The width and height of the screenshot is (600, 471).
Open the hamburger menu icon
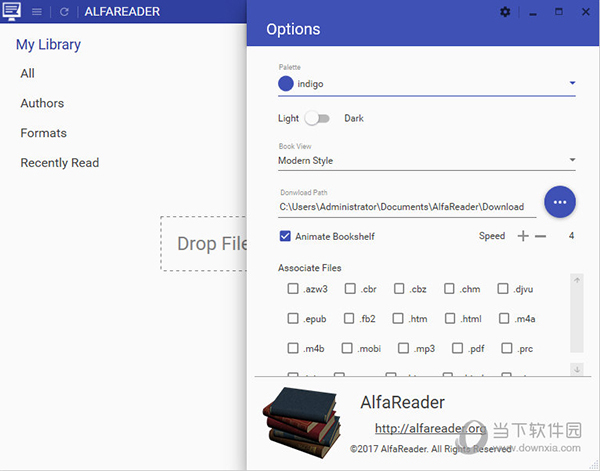(37, 12)
